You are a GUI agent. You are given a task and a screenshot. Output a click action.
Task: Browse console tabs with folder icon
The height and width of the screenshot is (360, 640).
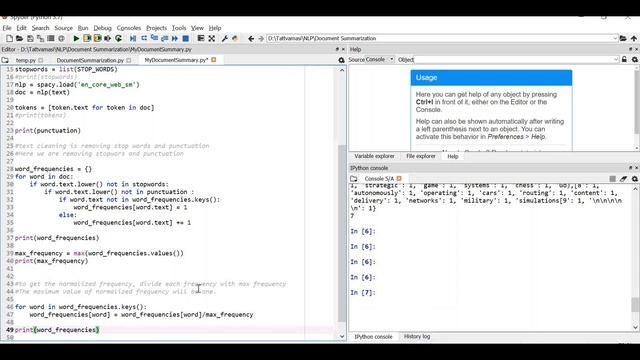(x=353, y=179)
